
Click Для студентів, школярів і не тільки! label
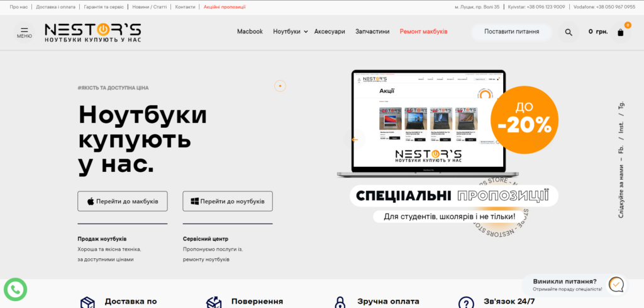449,216
